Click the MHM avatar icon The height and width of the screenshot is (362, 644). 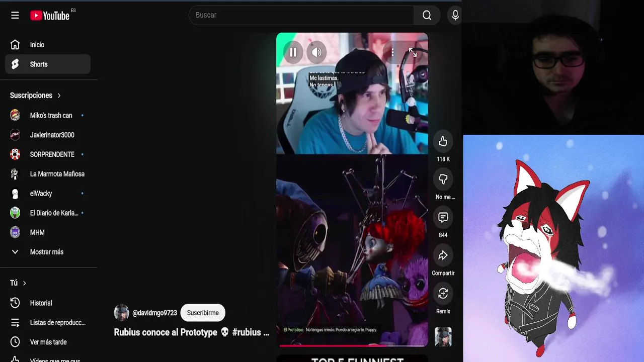[15, 233]
